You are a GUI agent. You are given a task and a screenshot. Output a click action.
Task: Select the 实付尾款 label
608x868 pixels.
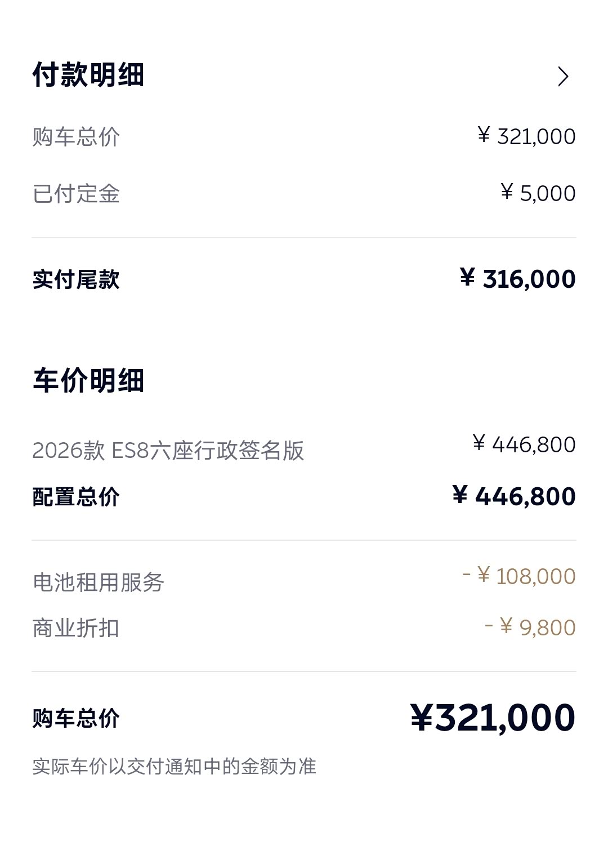point(76,279)
